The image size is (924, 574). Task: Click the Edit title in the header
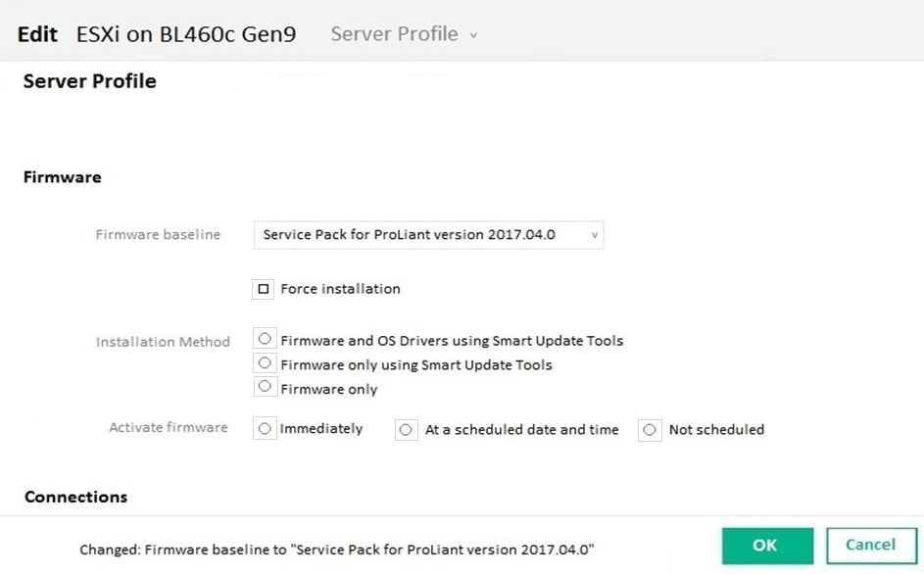38,34
